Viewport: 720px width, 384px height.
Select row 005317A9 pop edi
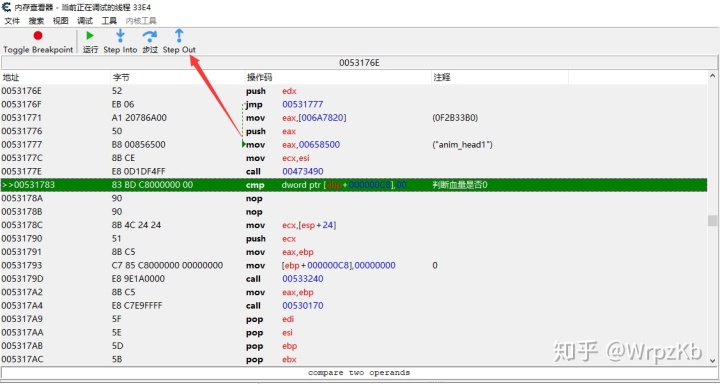click(354, 319)
